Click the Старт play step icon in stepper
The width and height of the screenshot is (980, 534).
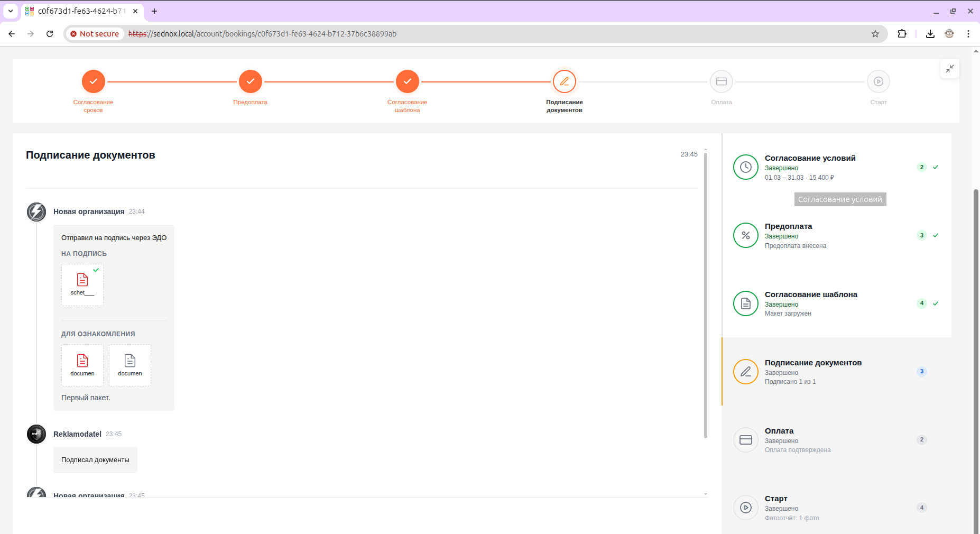[x=878, y=81]
